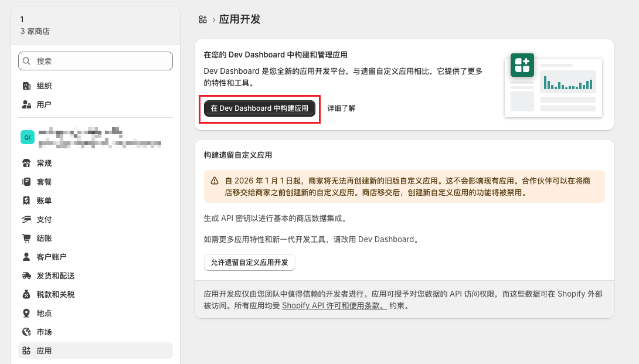
Task: Click the 应用开发 page title
Action: tap(240, 19)
